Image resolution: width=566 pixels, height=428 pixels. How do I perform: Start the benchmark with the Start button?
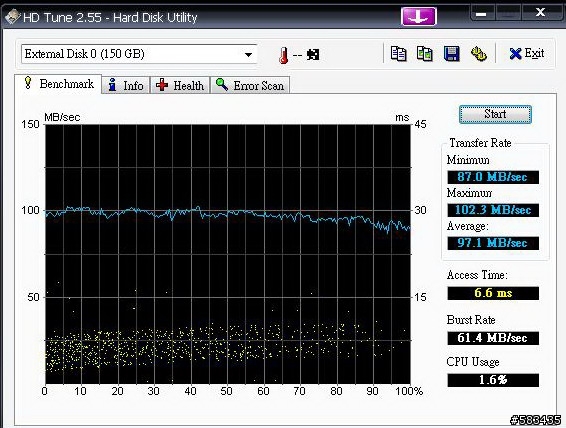pyautogui.click(x=495, y=114)
